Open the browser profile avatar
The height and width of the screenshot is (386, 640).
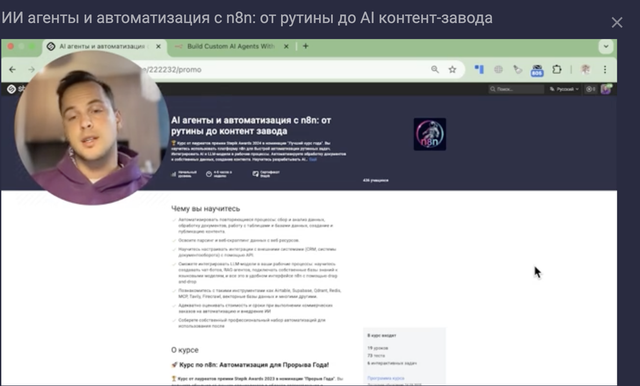tap(585, 70)
